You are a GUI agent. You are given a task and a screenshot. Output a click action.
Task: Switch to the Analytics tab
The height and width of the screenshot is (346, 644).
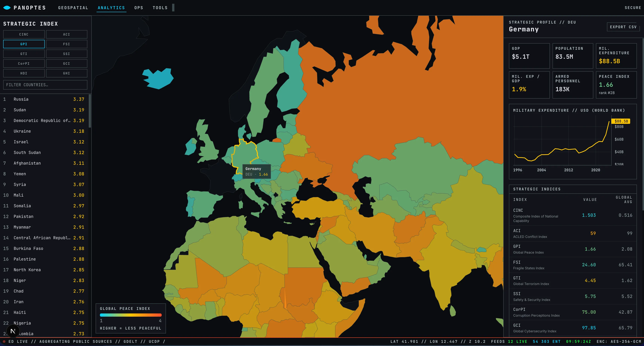(111, 8)
